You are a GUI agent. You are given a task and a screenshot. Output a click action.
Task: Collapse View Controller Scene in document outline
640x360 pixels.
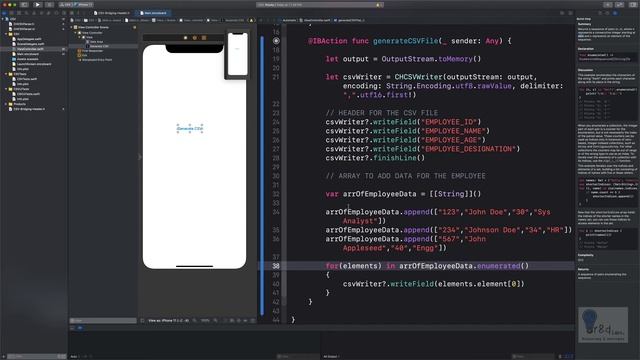pyautogui.click(x=71, y=27)
